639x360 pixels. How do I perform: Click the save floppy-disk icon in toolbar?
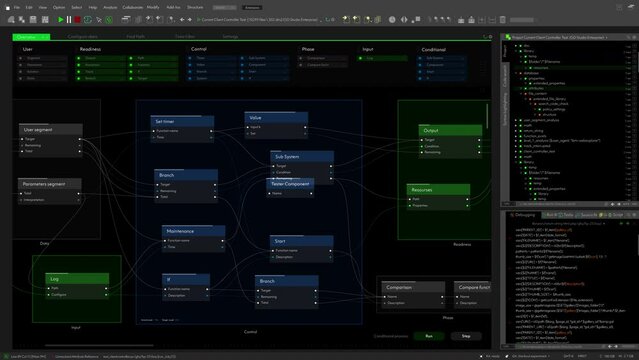pyautogui.click(x=33, y=19)
